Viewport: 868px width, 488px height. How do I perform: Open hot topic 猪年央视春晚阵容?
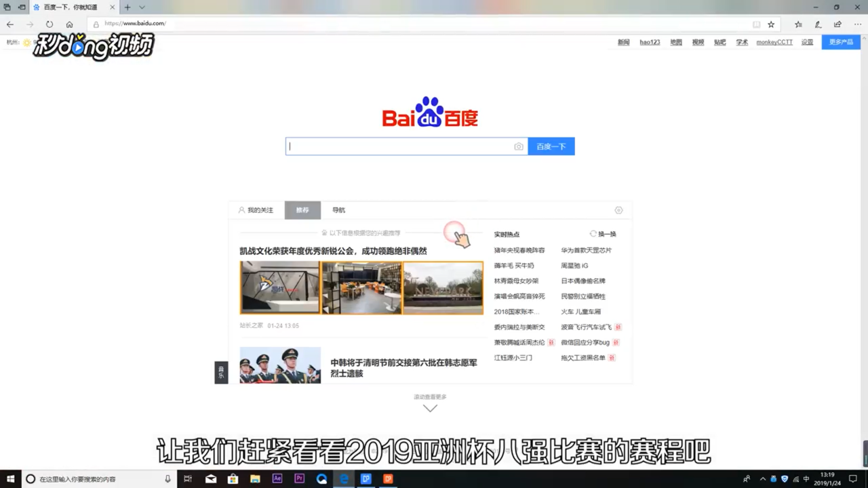(519, 250)
